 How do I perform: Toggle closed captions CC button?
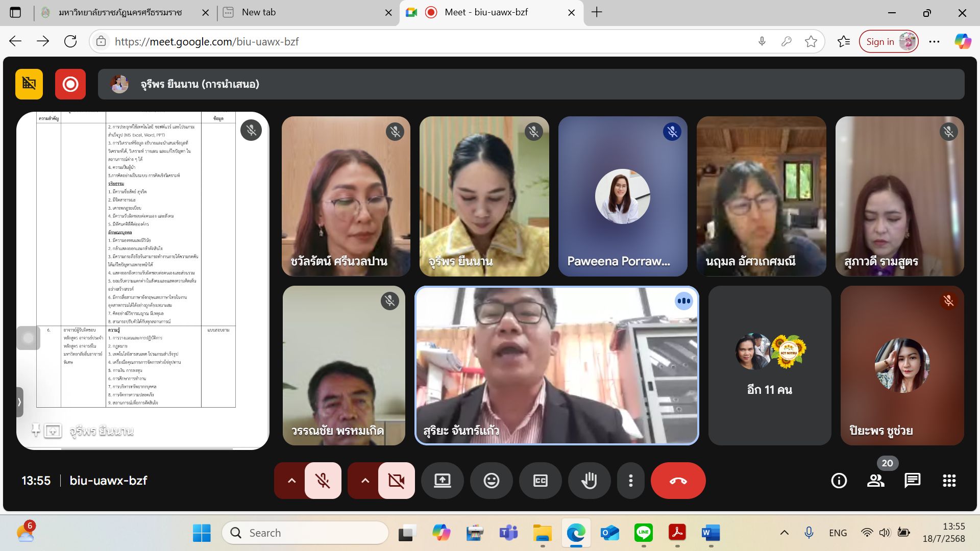click(540, 480)
